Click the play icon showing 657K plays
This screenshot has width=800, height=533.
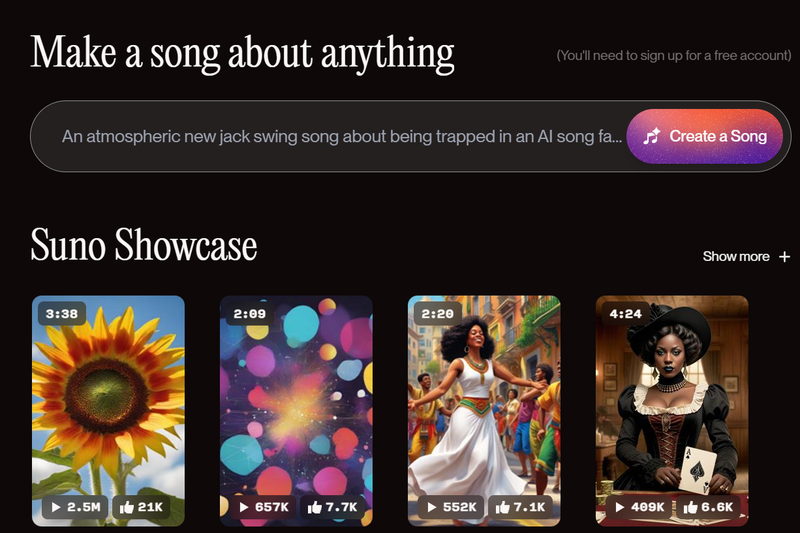tap(244, 507)
